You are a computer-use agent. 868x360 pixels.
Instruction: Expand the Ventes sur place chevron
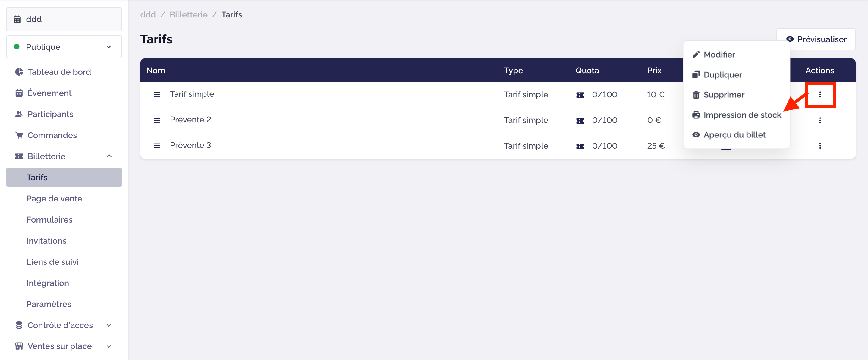109,346
